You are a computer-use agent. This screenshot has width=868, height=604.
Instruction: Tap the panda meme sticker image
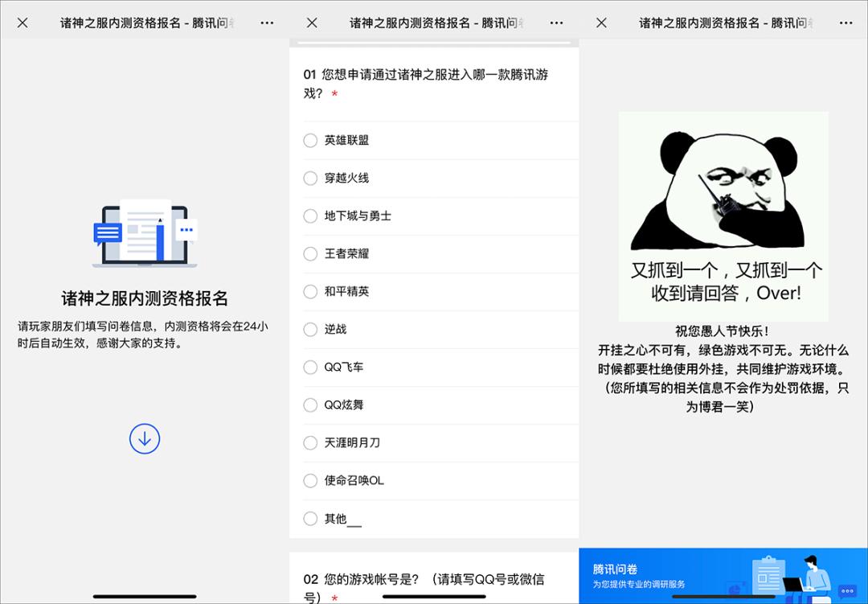723,216
